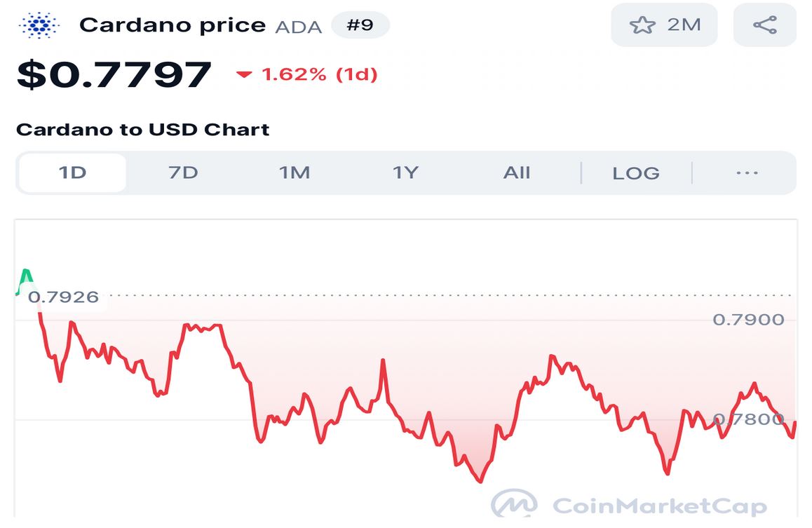Select the 1Y chart range
Image resolution: width=812 pixels, height=528 pixels.
(x=405, y=172)
